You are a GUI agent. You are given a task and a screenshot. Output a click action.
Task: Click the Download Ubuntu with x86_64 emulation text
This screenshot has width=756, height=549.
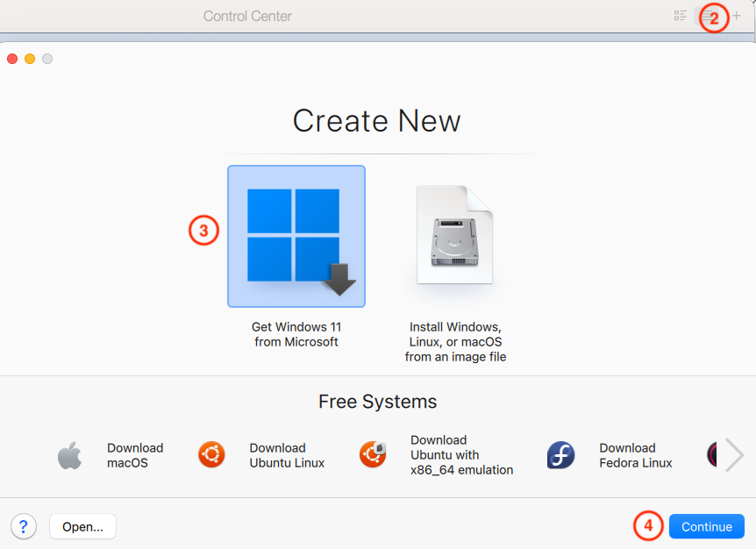pos(461,455)
